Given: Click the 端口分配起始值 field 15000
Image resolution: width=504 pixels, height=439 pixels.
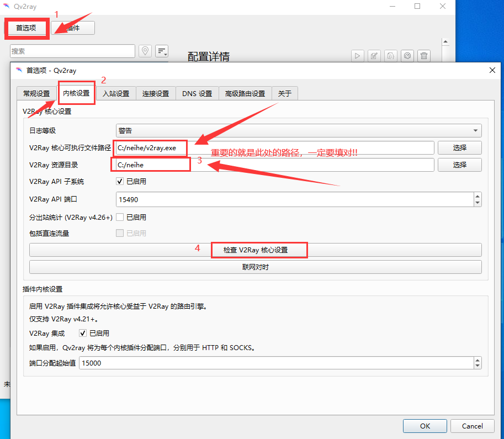Looking at the screenshot, I should click(x=277, y=363).
